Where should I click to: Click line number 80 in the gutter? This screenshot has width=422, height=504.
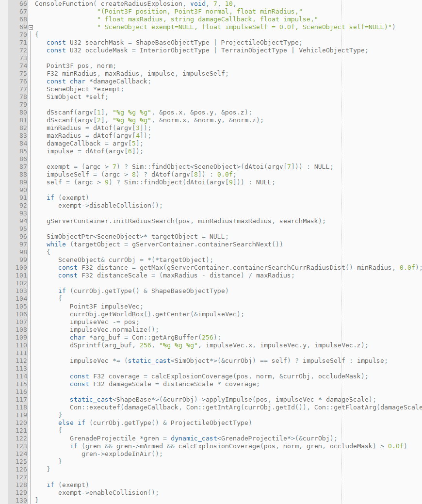23,113
